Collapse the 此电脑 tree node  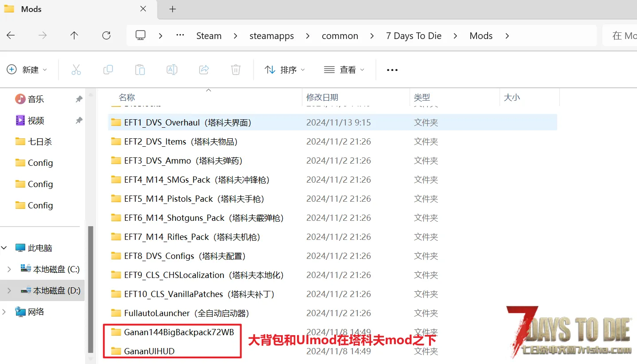pos(4,248)
